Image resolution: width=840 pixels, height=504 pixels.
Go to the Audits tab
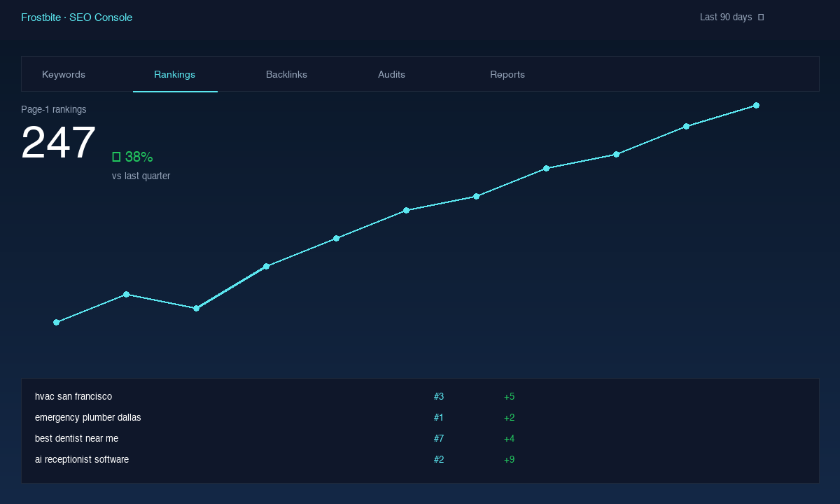[391, 74]
